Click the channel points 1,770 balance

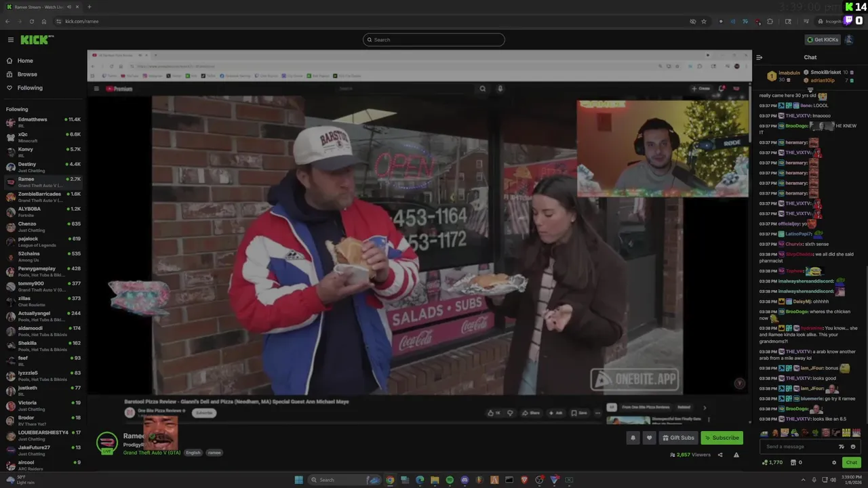pos(772,462)
